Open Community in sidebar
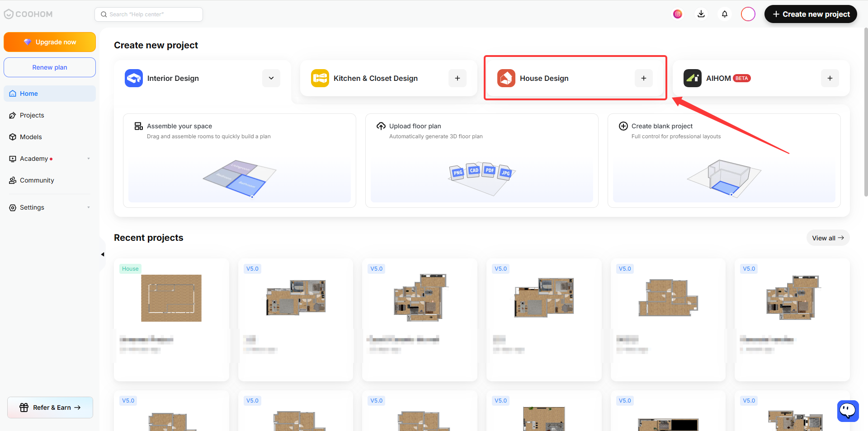The width and height of the screenshot is (868, 431). [50, 180]
